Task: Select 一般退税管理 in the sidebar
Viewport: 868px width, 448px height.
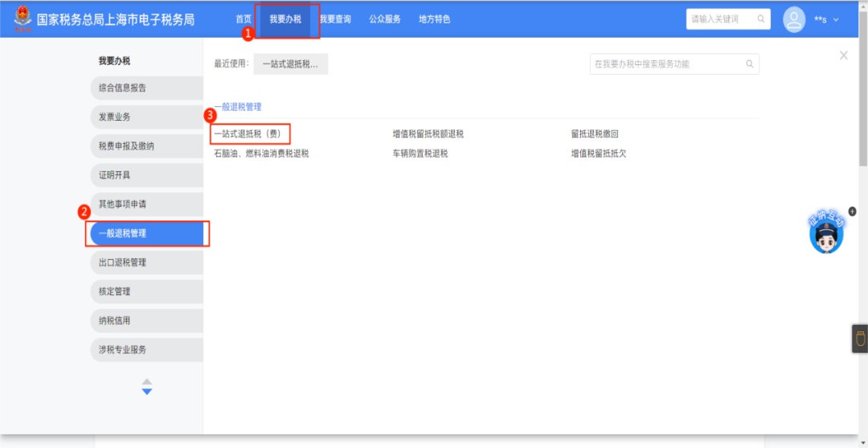Action: 146,233
